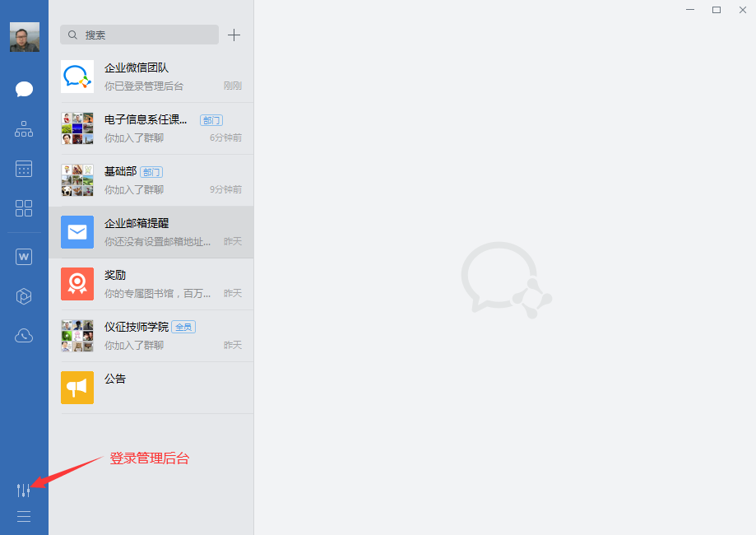Click the admin console sliders icon

coord(24,491)
